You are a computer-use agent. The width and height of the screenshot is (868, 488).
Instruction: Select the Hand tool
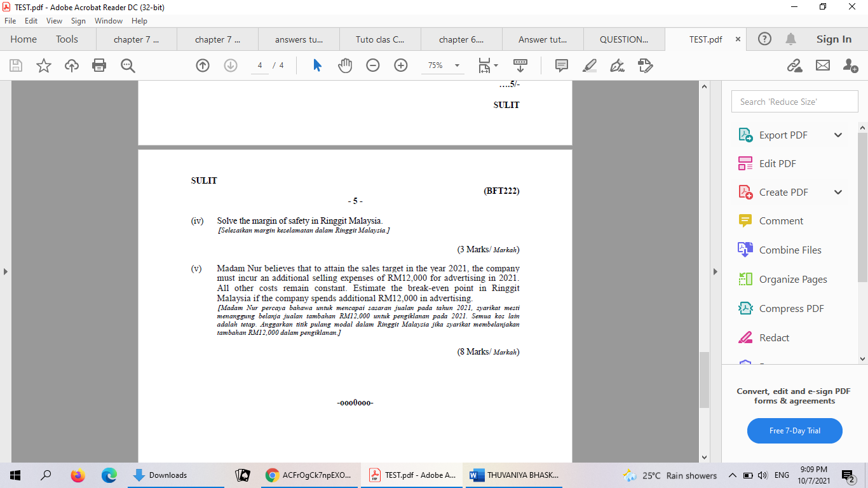(x=345, y=65)
